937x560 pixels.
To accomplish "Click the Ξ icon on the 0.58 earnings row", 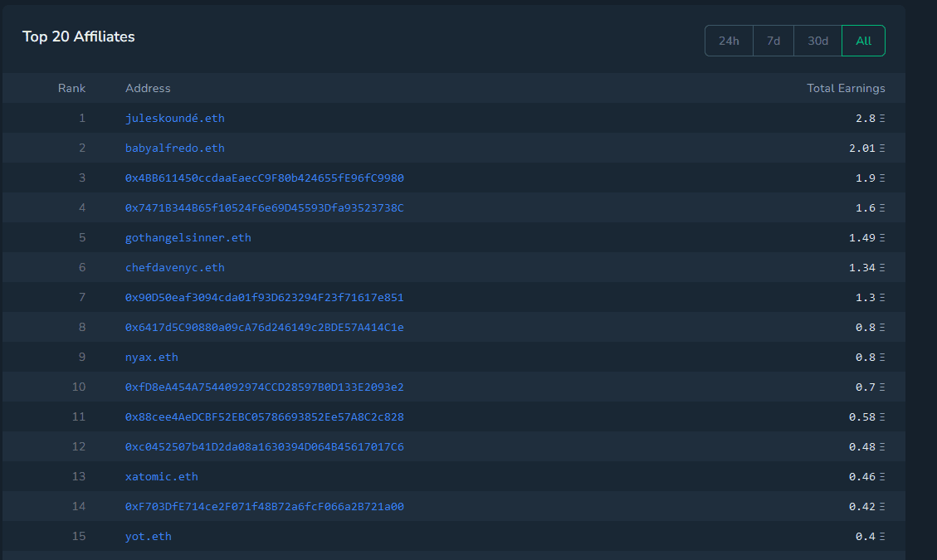I will (x=882, y=416).
